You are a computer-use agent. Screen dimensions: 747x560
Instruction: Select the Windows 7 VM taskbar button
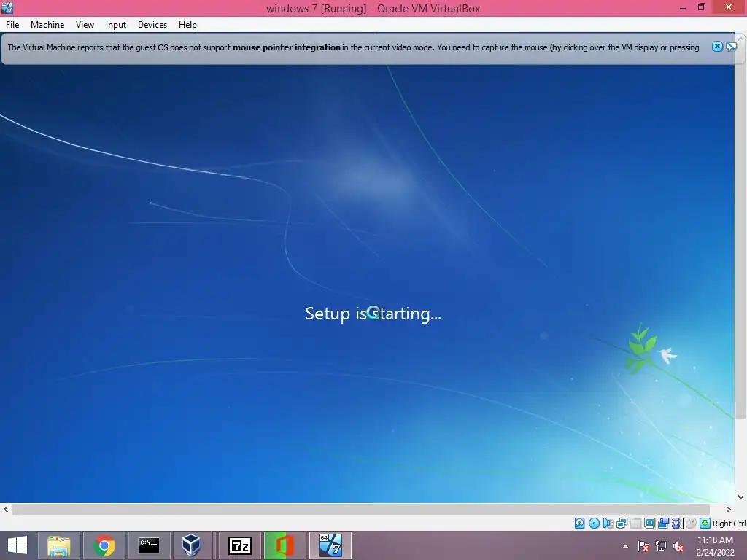click(x=330, y=545)
